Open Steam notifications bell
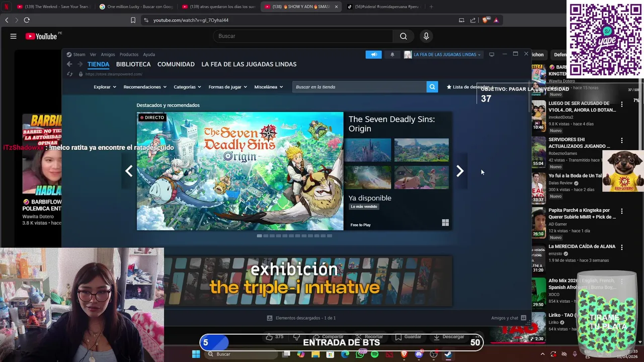This screenshot has width=644, height=362. 392,54
